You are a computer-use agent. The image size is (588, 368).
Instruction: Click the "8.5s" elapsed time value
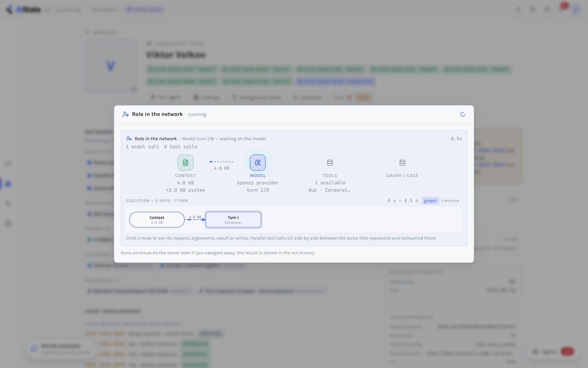[456, 139]
